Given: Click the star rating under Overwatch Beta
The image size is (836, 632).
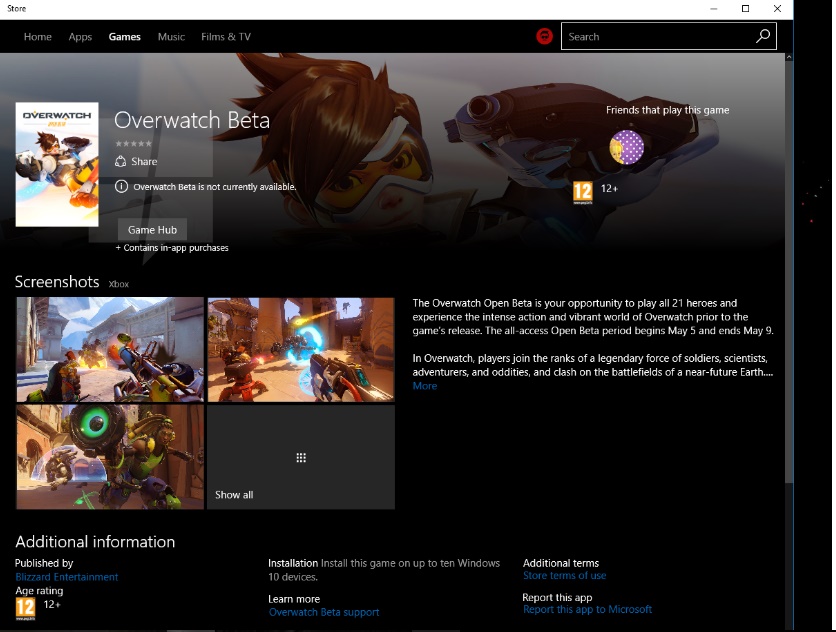Looking at the screenshot, I should click(133, 144).
